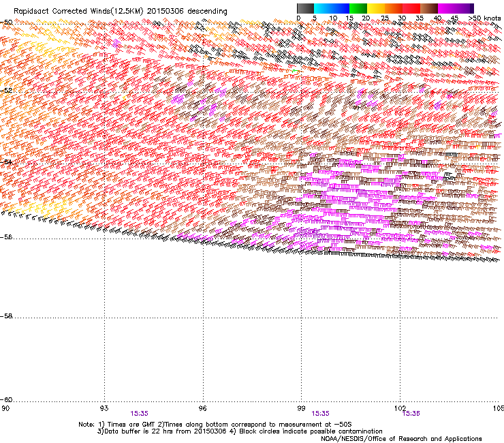The image size is (504, 443).
Task: Click the green 15–20 knots legend segment
Action: click(x=358, y=8)
